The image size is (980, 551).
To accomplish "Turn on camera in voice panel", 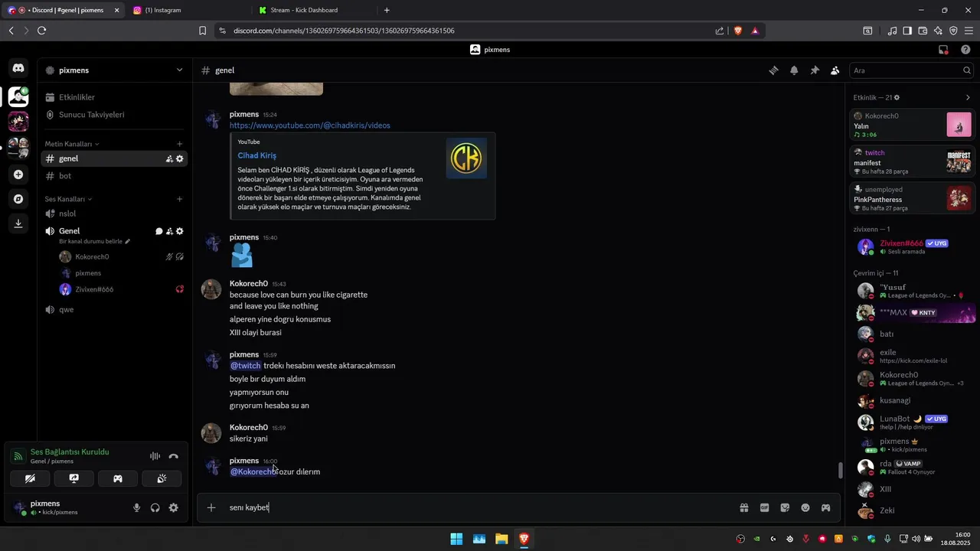I will coord(30,478).
